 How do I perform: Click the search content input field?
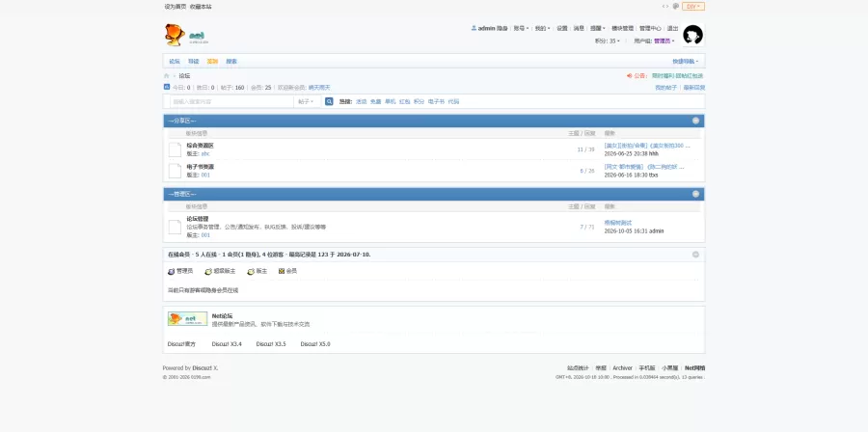pyautogui.click(x=231, y=102)
